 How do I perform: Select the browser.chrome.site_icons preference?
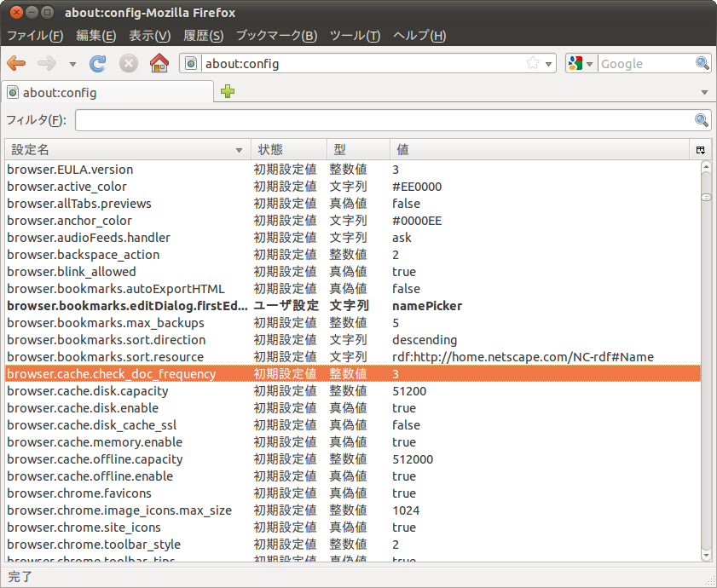pos(353,527)
